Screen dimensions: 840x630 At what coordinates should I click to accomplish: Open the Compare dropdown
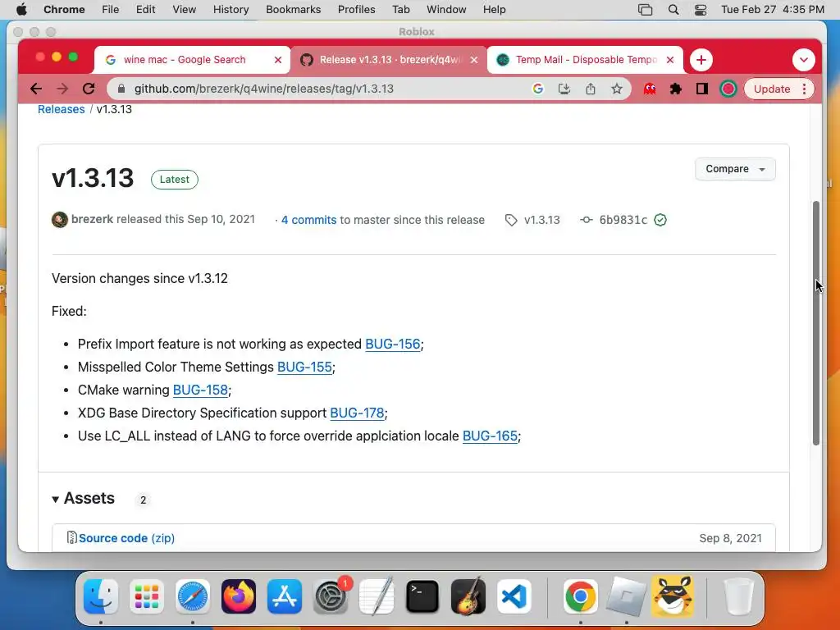(735, 169)
